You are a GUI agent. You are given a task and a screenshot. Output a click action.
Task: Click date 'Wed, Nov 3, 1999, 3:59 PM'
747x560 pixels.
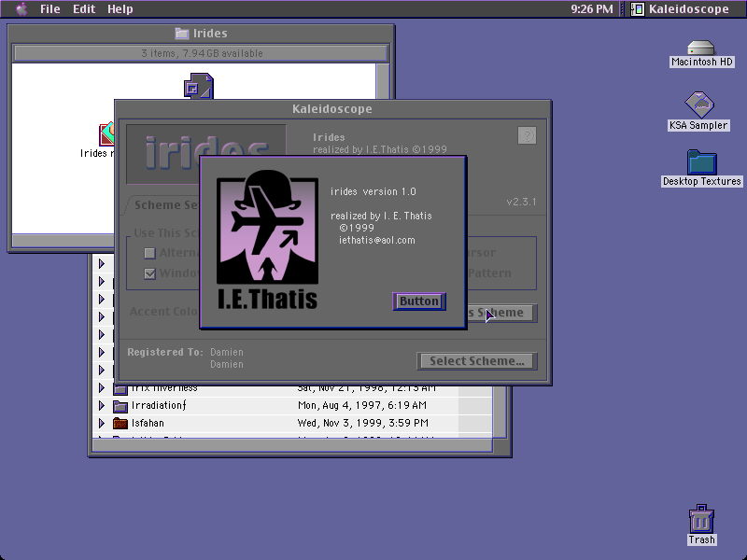363,423
